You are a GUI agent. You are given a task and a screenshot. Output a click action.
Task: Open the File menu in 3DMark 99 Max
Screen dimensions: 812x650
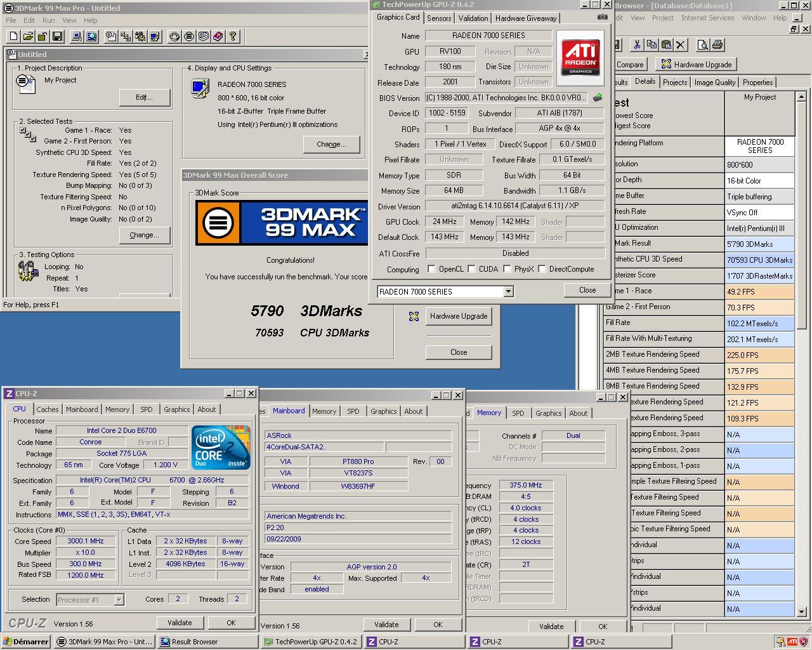(11, 20)
